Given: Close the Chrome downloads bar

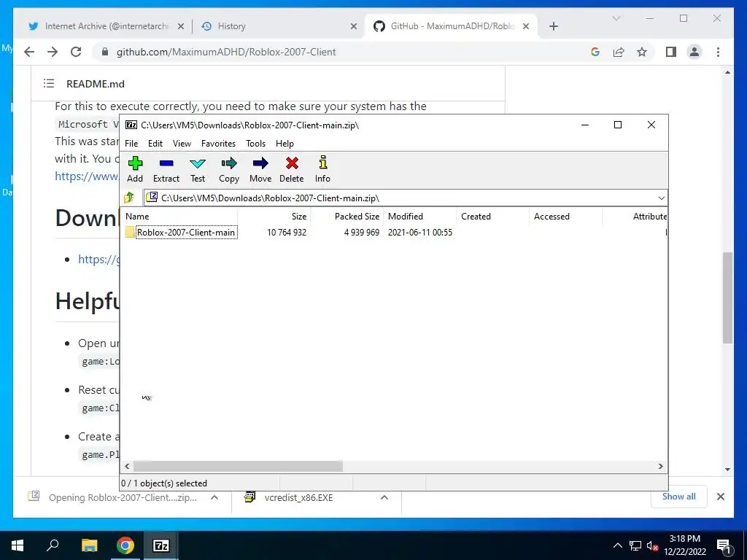Looking at the screenshot, I should 720,497.
